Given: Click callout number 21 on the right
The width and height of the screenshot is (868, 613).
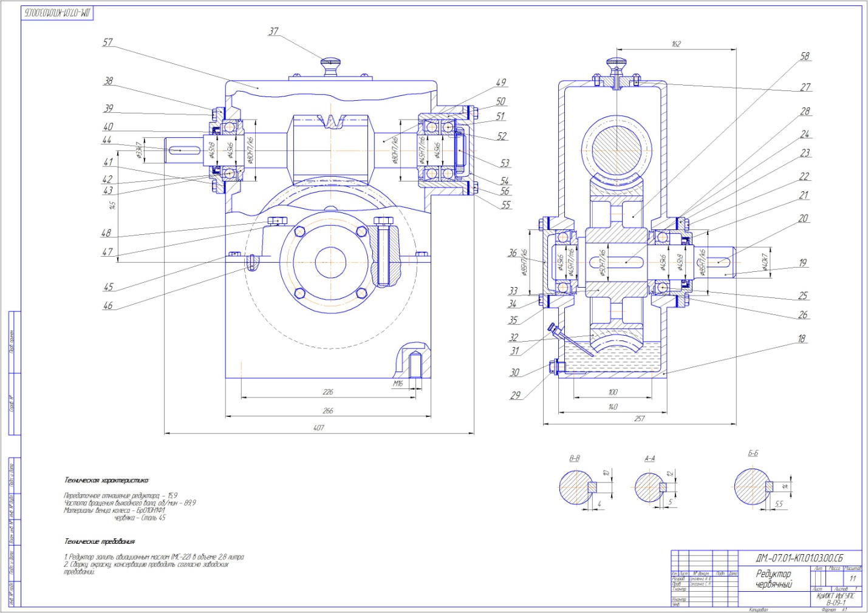Looking at the screenshot, I should coord(804,195).
